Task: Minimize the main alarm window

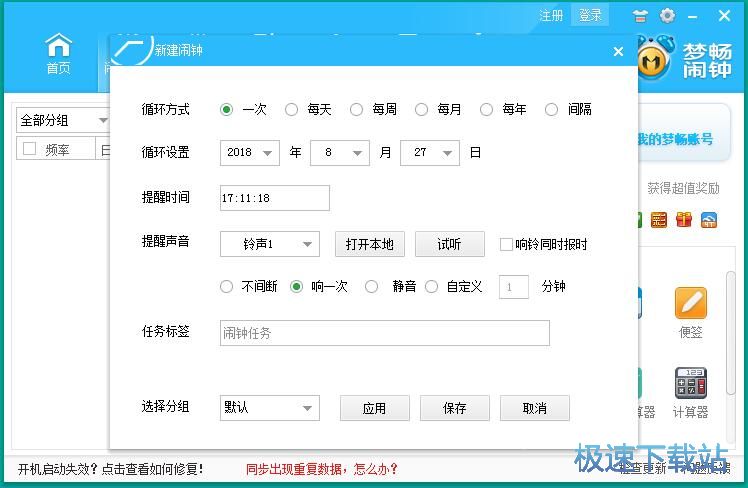Action: coord(693,17)
